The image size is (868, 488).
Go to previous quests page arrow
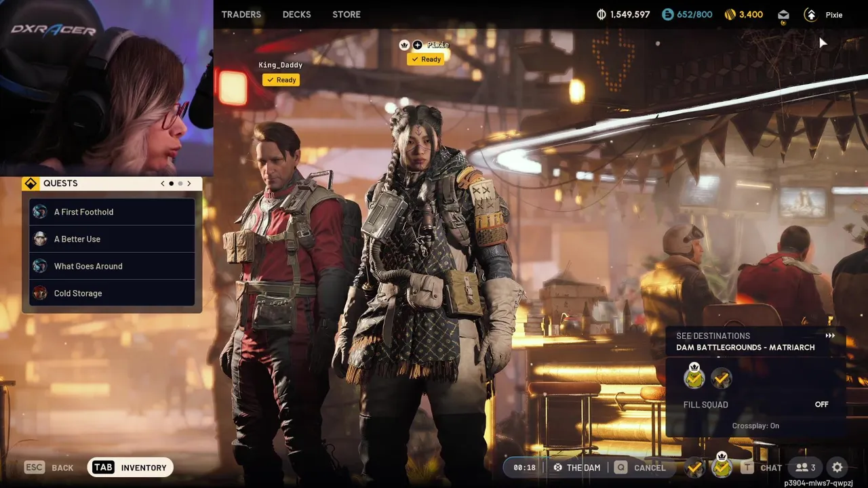tap(163, 184)
